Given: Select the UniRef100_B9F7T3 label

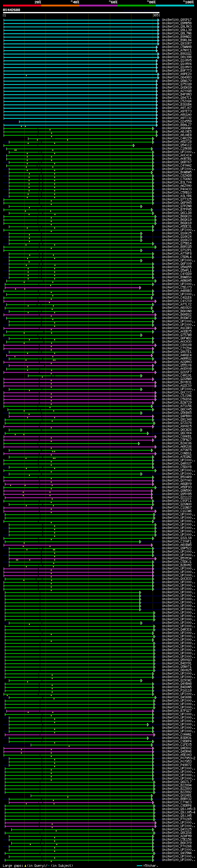Looking at the screenshot, I should point(176,71).
